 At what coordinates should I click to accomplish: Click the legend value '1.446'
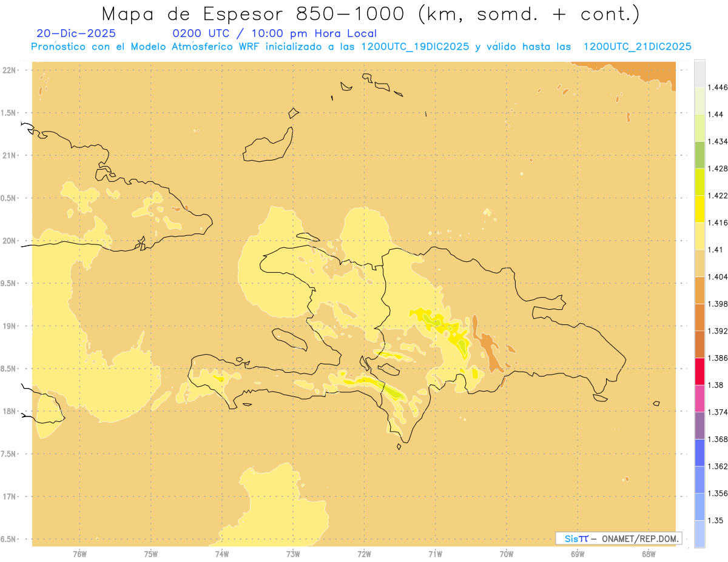717,87
